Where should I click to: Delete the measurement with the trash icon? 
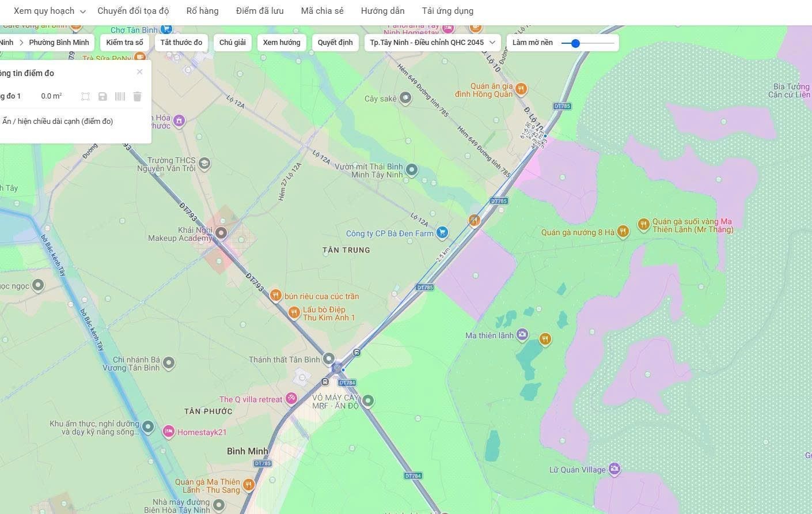click(137, 96)
